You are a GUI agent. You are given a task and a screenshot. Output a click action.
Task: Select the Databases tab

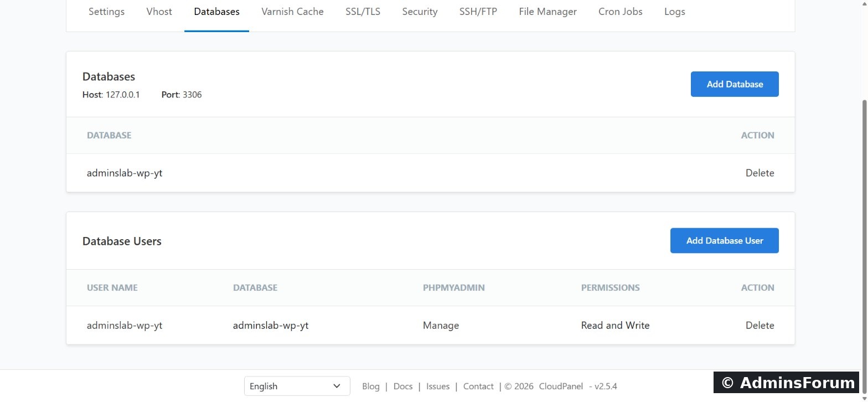pos(216,12)
